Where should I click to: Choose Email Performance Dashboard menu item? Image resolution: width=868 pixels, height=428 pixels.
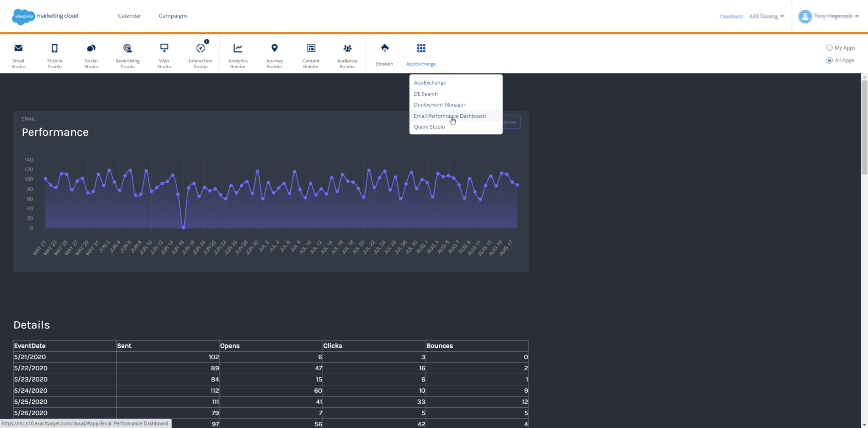tap(456, 116)
